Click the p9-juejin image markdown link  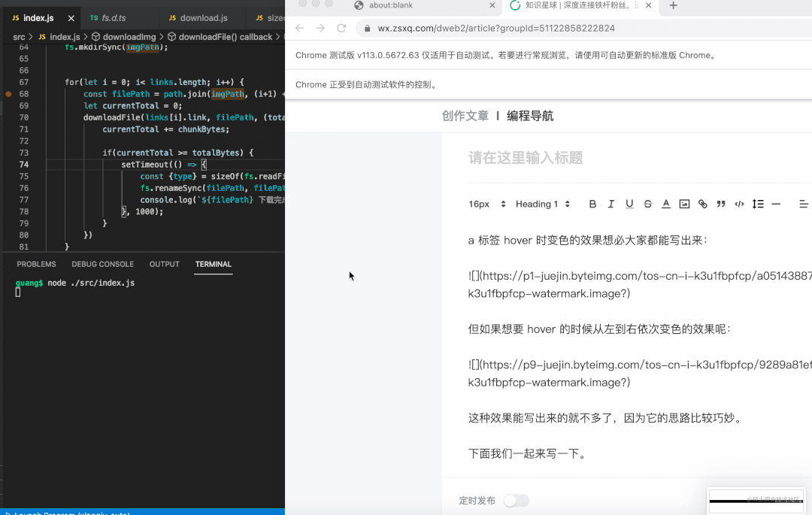pos(640,374)
